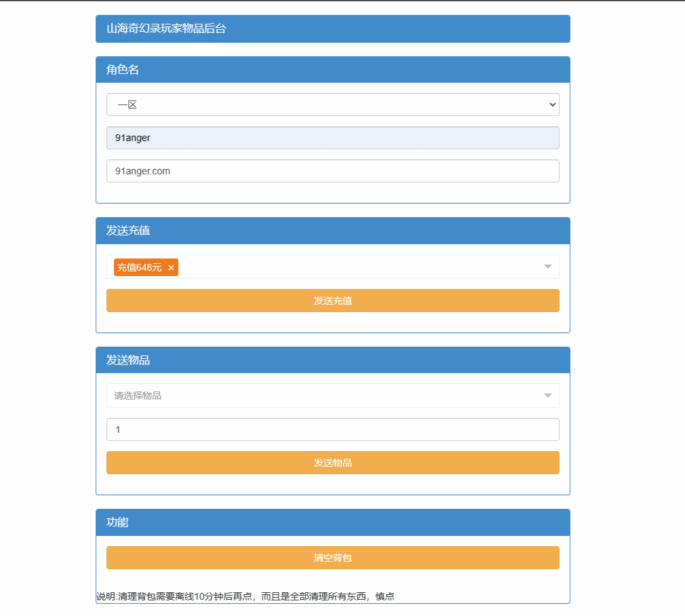Viewport: 685px width, 616px height.
Task: Remove the 充值648元 tag with the x icon
Action: coord(171,267)
